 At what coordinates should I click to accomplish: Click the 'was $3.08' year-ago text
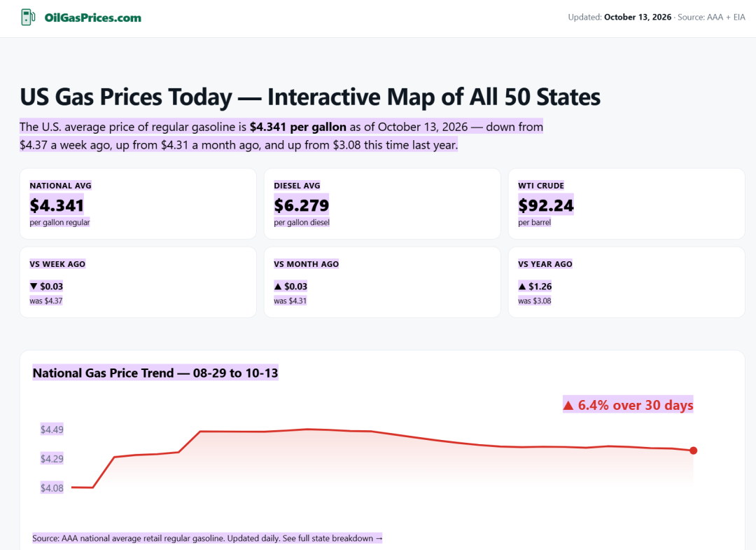(535, 301)
